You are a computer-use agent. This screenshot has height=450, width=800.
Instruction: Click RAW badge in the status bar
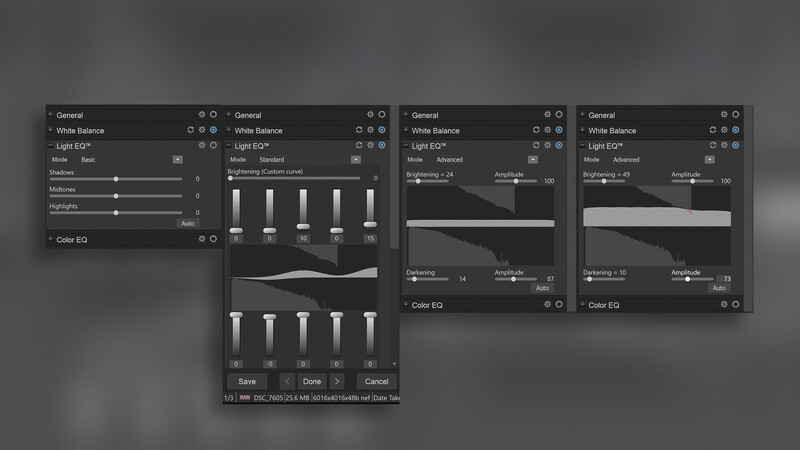(x=245, y=397)
